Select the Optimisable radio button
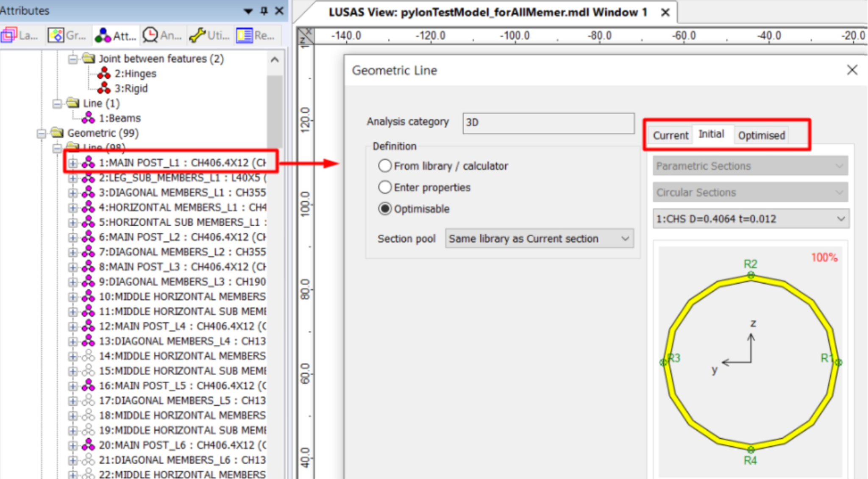868x479 pixels. tap(385, 209)
